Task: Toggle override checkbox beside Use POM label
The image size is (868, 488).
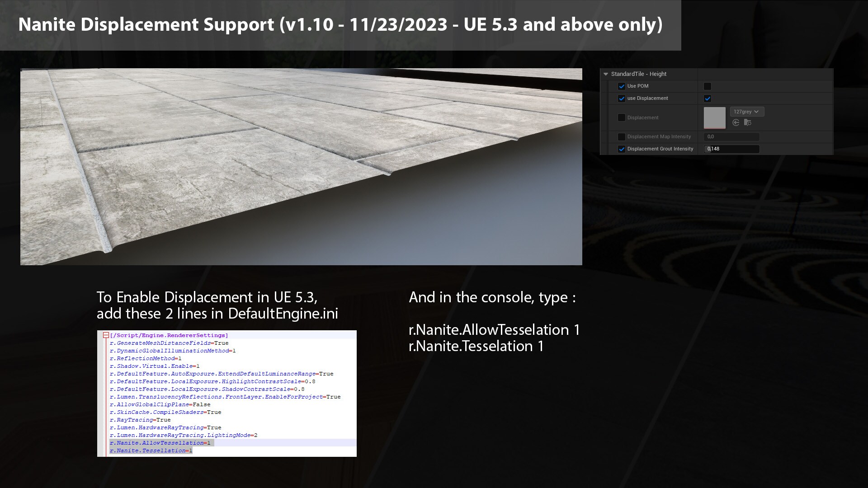Action: coord(622,86)
